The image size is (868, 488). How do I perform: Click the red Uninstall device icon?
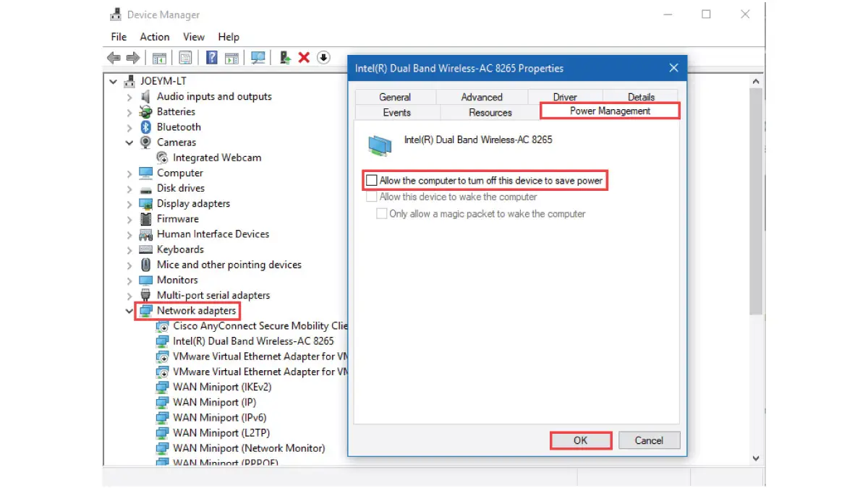pyautogui.click(x=304, y=58)
